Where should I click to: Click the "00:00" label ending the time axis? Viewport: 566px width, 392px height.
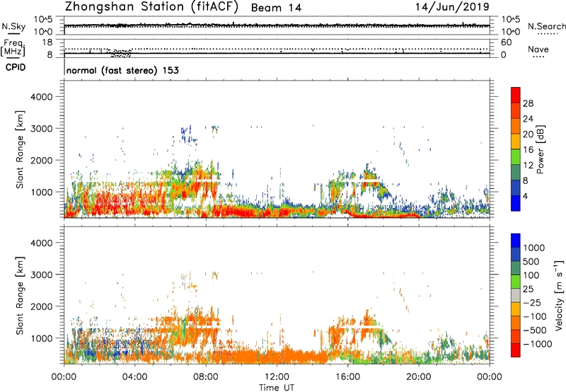(490, 377)
